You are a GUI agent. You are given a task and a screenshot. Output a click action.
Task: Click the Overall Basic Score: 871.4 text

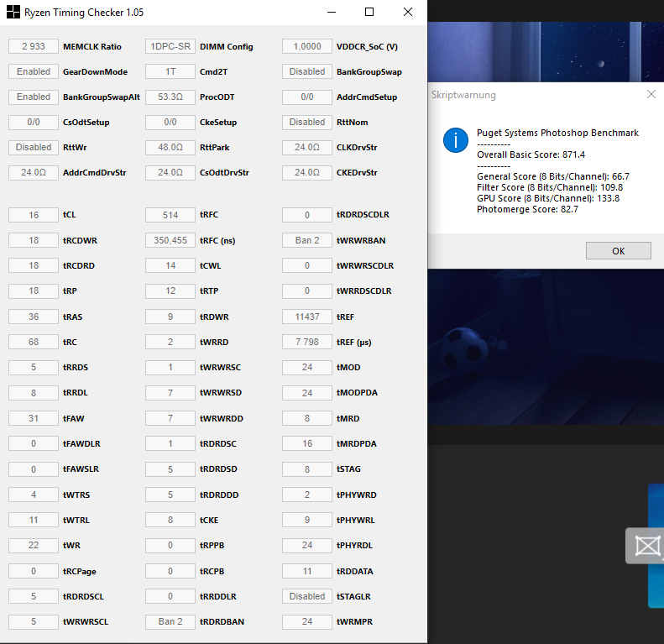[531, 154]
